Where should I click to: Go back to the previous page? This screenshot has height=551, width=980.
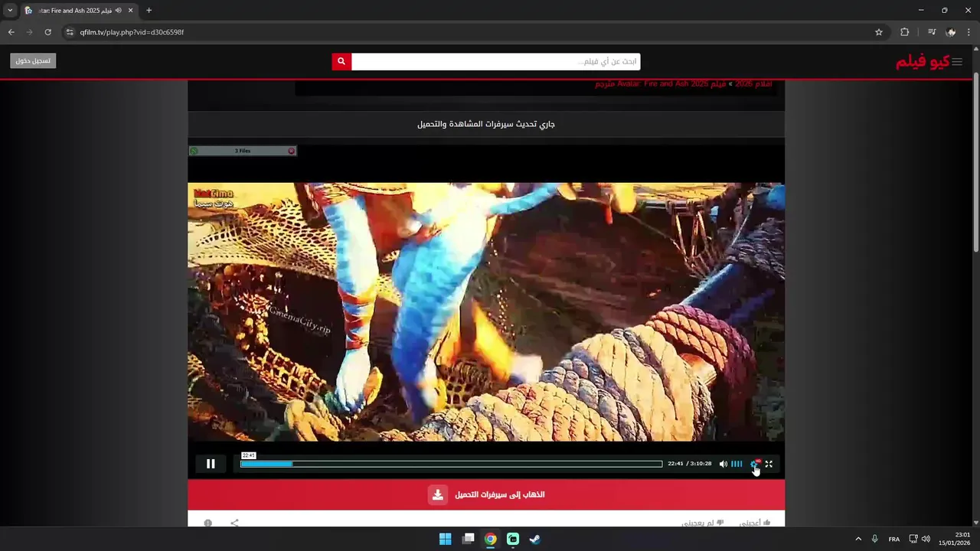click(x=11, y=32)
